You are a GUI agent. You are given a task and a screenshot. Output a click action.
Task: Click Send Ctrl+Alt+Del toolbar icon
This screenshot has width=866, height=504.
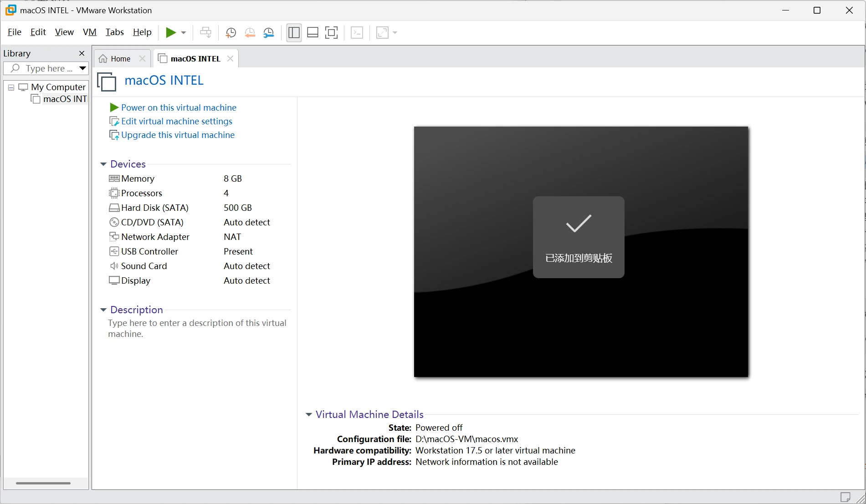pyautogui.click(x=205, y=32)
